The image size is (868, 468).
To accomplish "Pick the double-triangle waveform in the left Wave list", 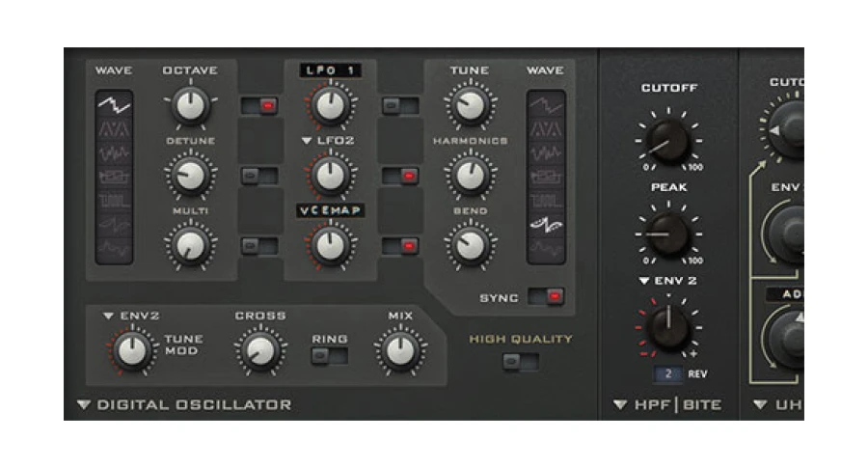I will (x=114, y=129).
